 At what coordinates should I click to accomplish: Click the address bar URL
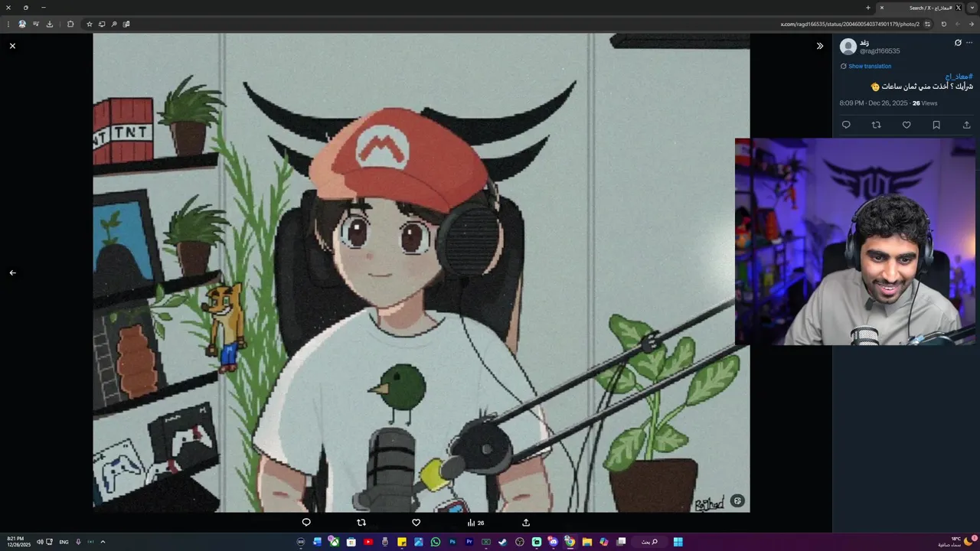tap(850, 24)
